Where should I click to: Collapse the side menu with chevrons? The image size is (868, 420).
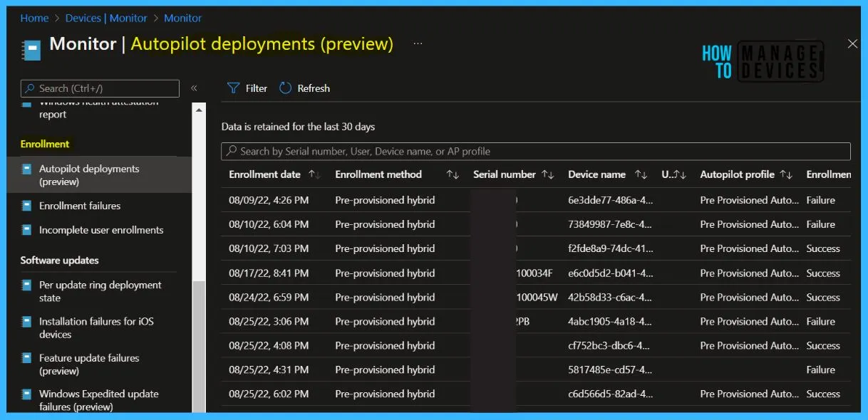(x=194, y=88)
